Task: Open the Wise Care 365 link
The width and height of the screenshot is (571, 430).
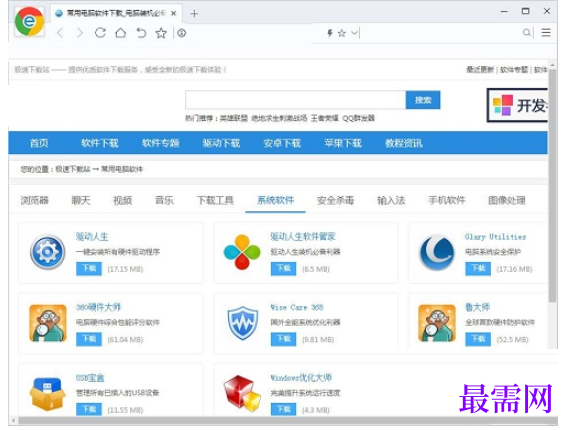Action: (x=297, y=307)
